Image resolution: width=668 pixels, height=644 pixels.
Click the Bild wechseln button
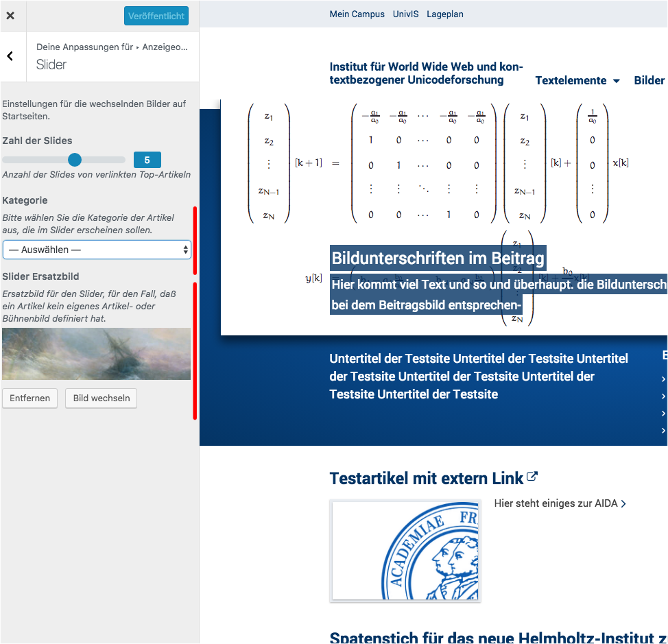tap(102, 398)
